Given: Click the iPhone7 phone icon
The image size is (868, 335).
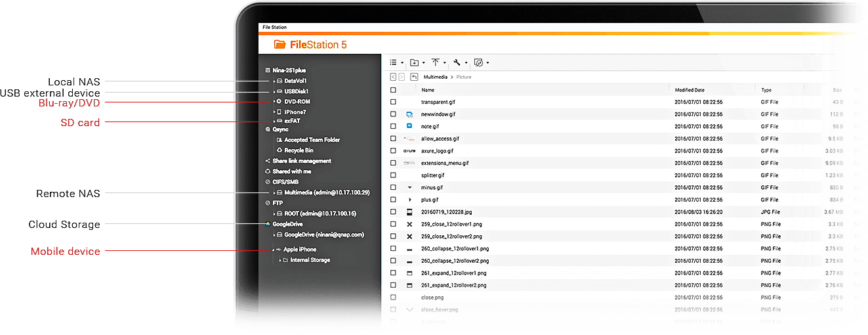Looking at the screenshot, I should click(279, 112).
